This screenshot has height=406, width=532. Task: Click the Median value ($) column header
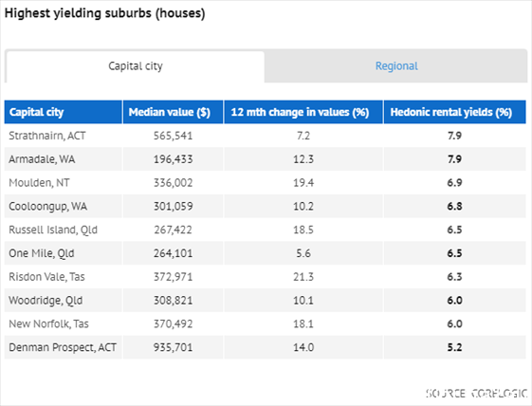click(173, 112)
